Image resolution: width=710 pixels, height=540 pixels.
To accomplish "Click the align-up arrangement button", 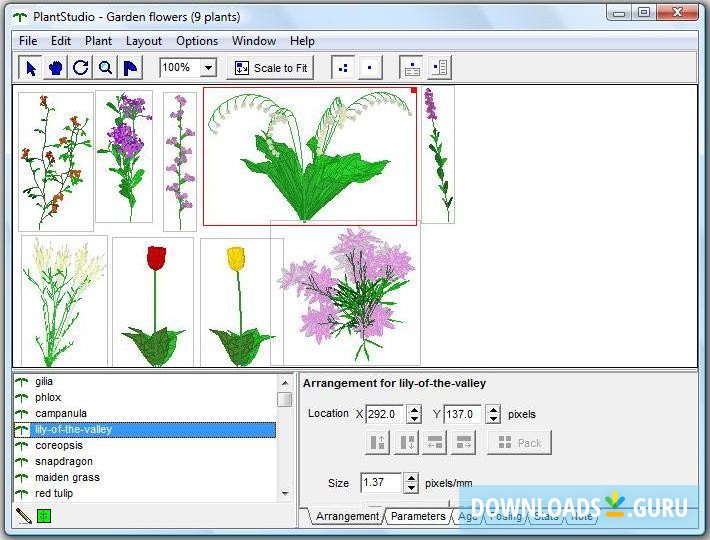I will [377, 443].
